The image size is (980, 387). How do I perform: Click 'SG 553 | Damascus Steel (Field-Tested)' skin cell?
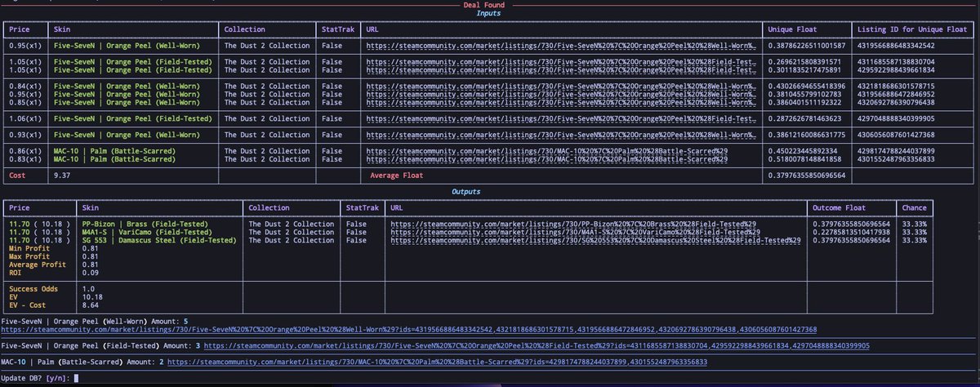tap(159, 240)
